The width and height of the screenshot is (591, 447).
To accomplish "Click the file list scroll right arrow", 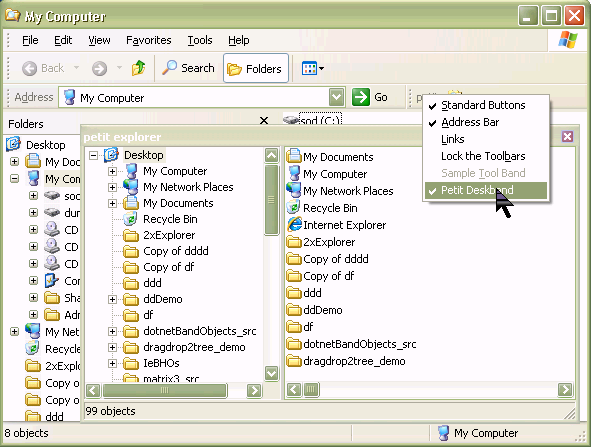I will tap(565, 389).
